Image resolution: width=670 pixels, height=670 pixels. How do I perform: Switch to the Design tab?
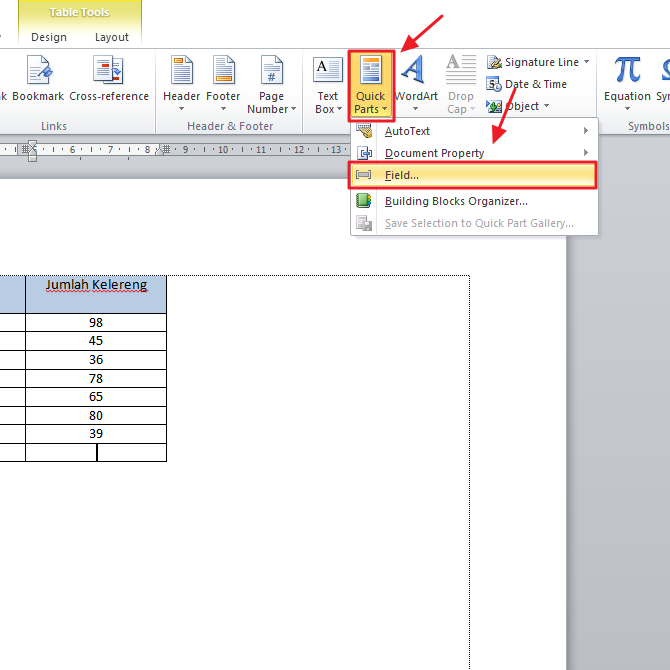click(49, 37)
